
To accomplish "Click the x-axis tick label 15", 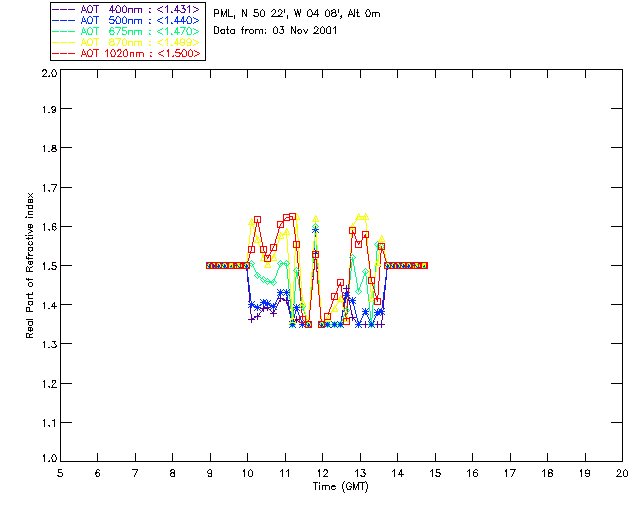I will [x=435, y=473].
